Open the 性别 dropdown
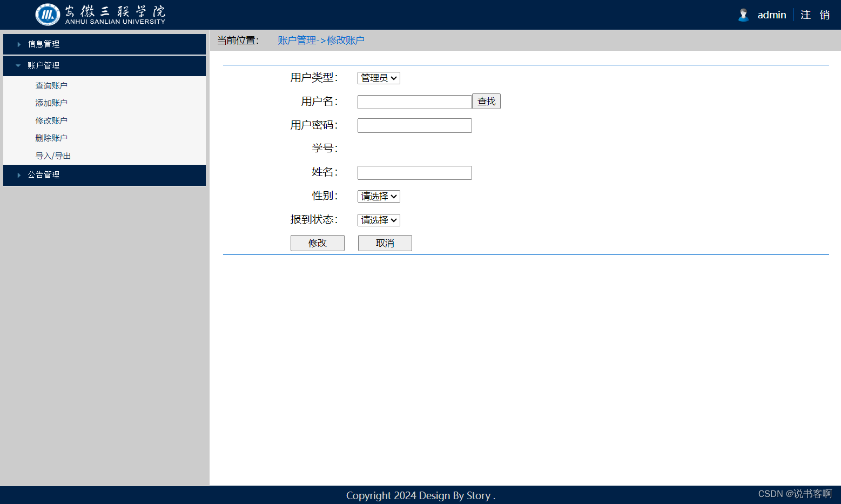Image resolution: width=841 pixels, height=504 pixels. [379, 196]
